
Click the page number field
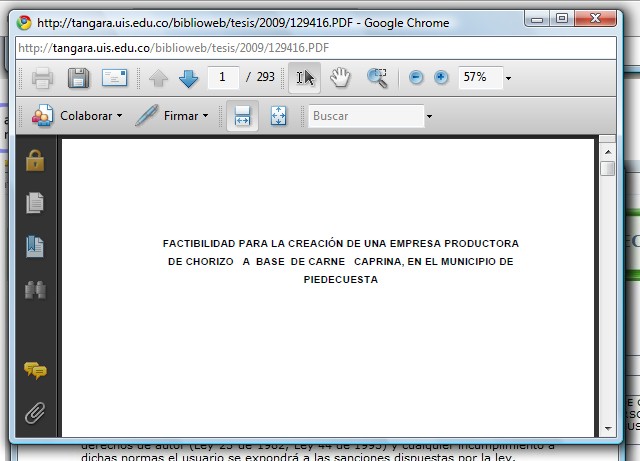(222, 77)
